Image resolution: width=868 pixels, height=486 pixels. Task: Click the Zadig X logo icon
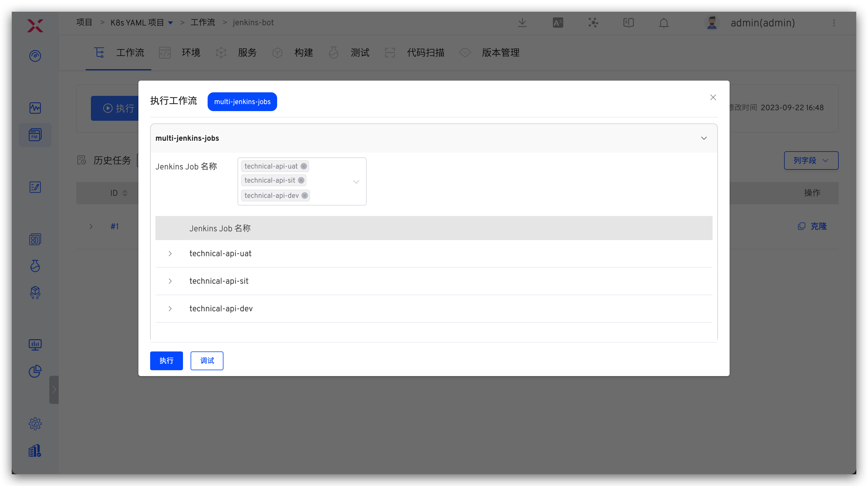35,26
